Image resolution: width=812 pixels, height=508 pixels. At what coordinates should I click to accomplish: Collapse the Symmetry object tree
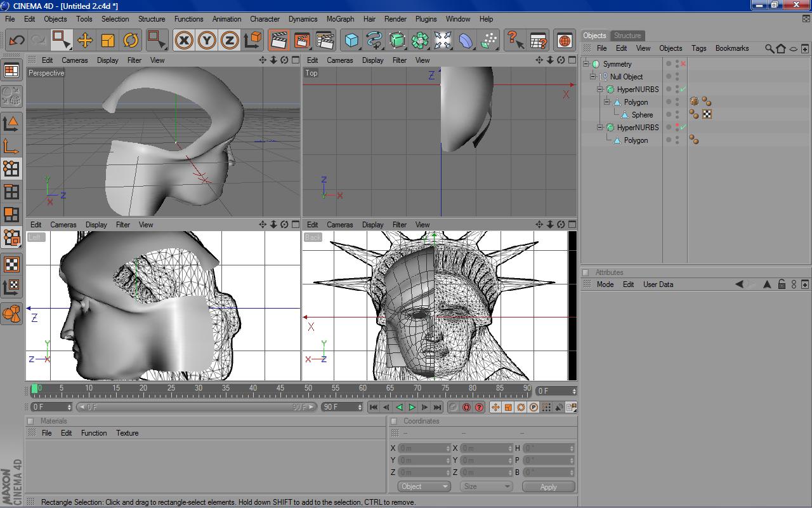[586, 64]
